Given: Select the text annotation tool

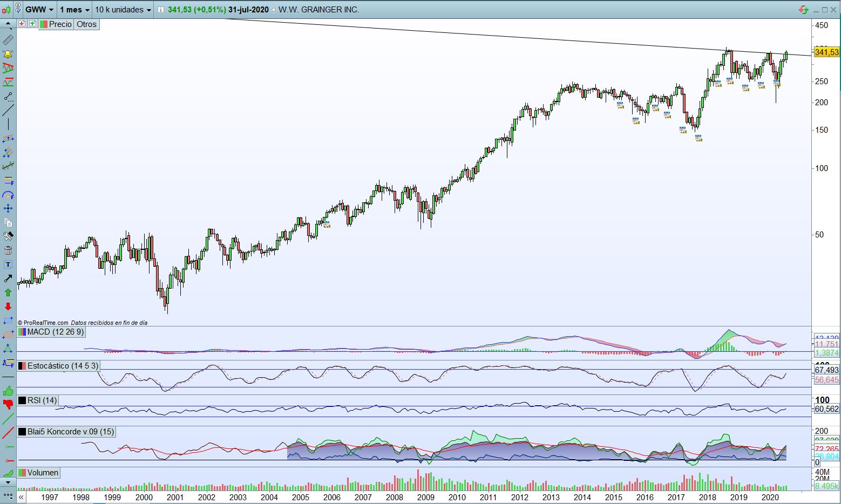Looking at the screenshot, I should tap(8, 264).
